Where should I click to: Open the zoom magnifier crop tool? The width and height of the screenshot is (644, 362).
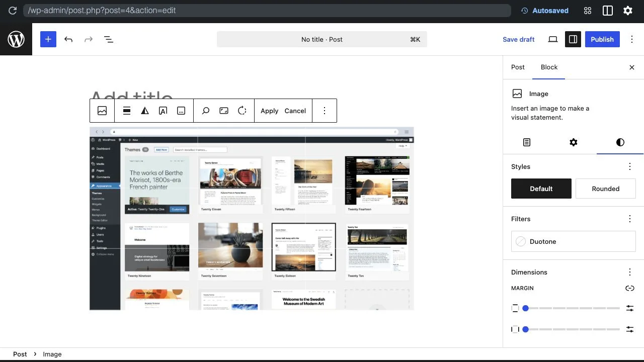coord(206,111)
